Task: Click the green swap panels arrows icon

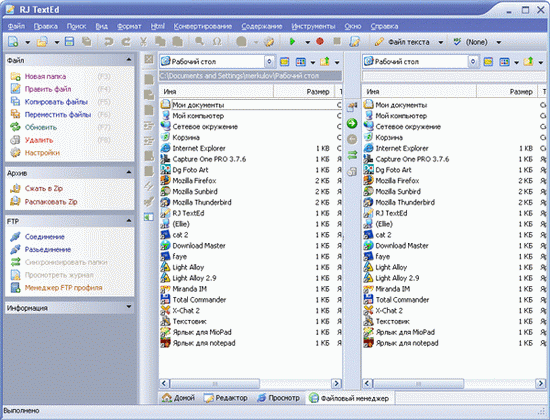Action: (x=352, y=155)
